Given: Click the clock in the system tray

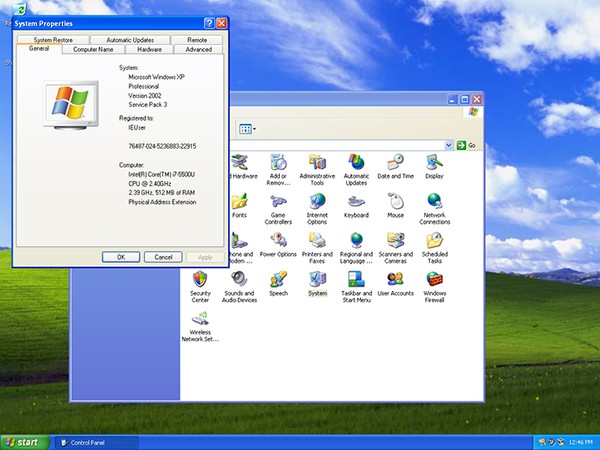Looking at the screenshot, I should click(581, 443).
